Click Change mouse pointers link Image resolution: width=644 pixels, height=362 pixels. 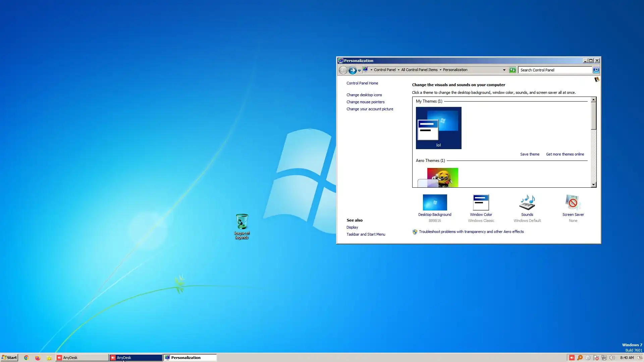tap(365, 102)
